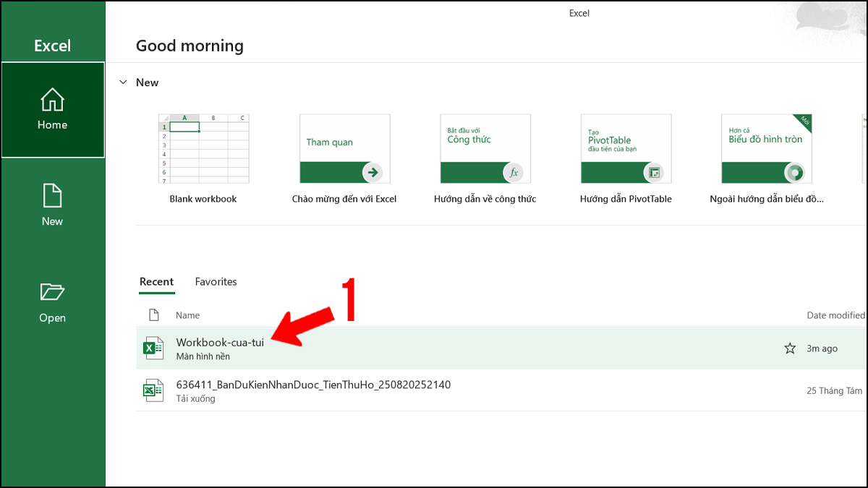Screen dimensions: 868x488
Task: Click the Tải xuống location of the 636411 file
Action: tap(195, 398)
